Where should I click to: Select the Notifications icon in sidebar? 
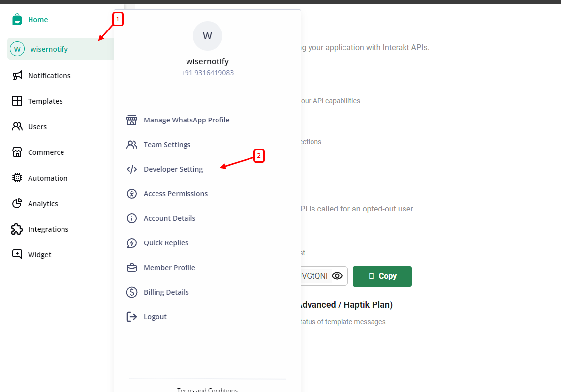(17, 75)
